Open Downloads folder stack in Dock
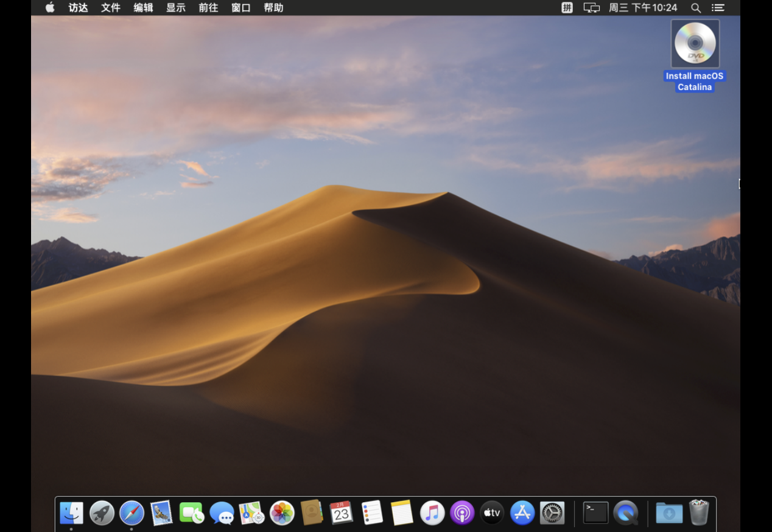 click(x=669, y=513)
